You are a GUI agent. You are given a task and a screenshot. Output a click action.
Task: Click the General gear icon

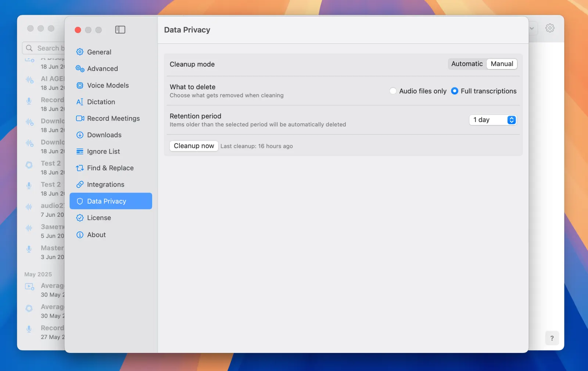point(80,52)
